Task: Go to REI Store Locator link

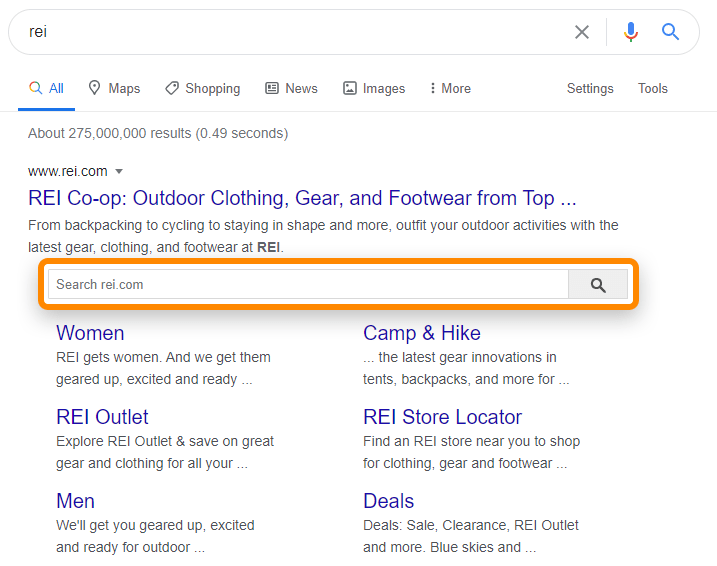Action: [x=442, y=417]
